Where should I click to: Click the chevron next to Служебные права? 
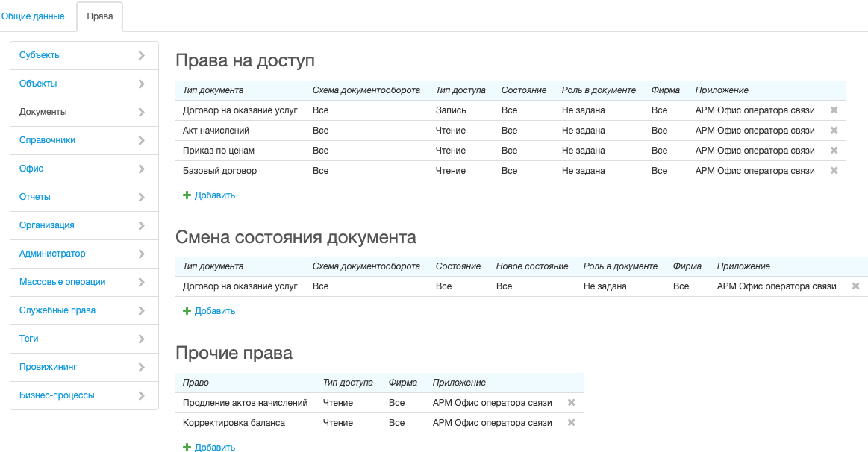[141, 310]
